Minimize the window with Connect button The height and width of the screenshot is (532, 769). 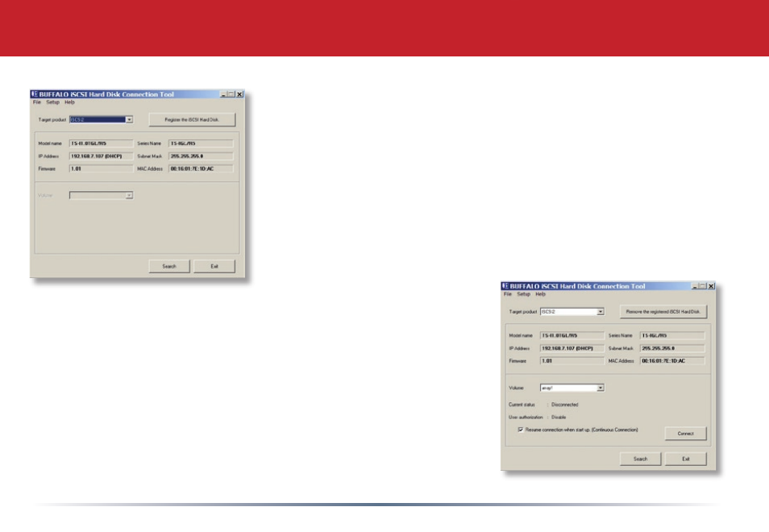(695, 286)
